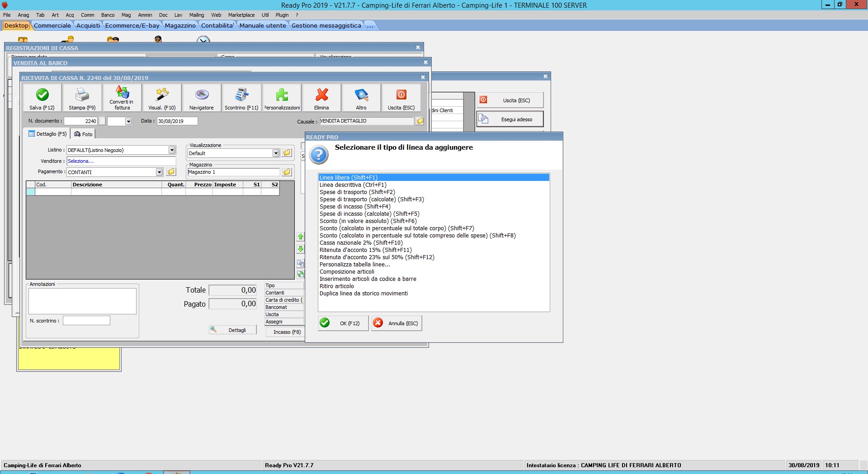The image size is (868, 474).
Task: Select Ritenuta d'acconto 15% entry
Action: [434, 250]
